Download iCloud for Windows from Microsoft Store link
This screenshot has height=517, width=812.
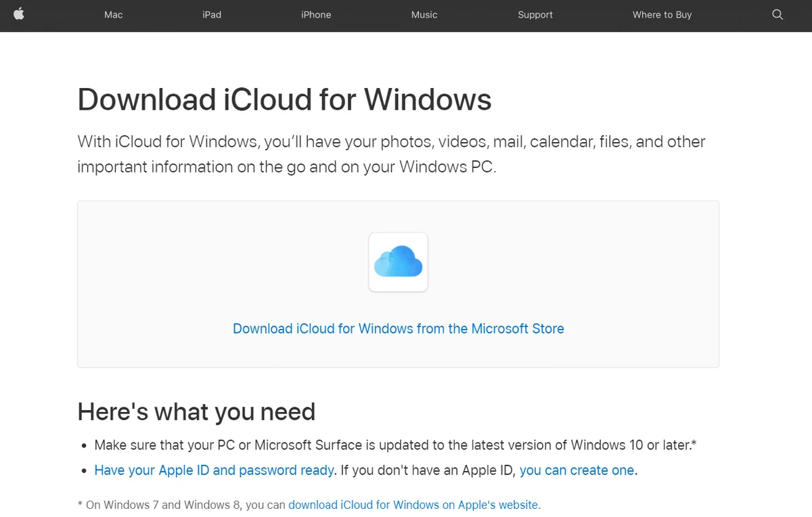pos(399,329)
